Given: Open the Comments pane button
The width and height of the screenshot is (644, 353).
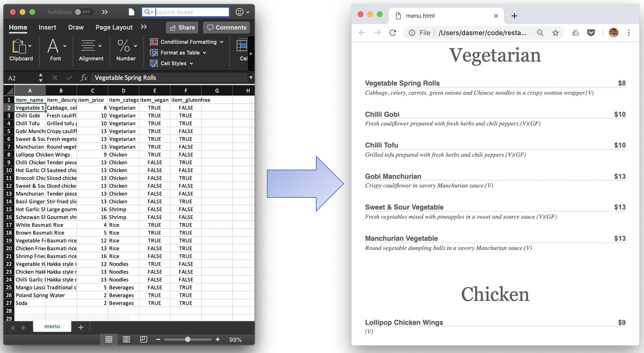Looking at the screenshot, I should (x=226, y=27).
